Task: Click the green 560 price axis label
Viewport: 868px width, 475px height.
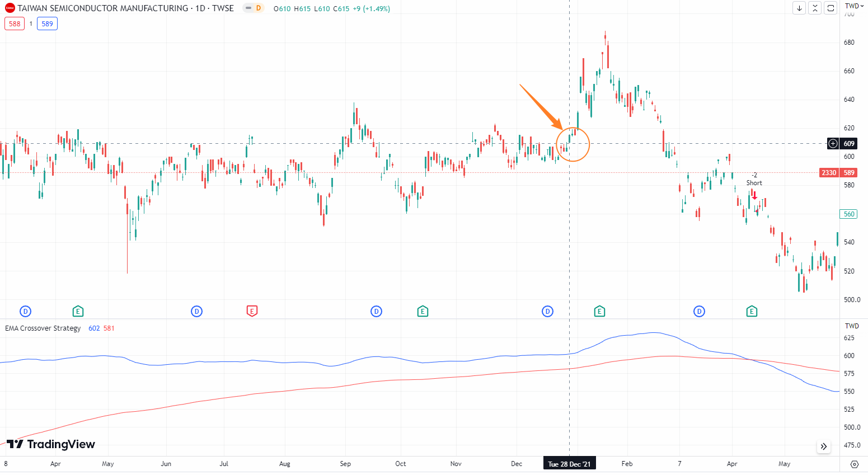Action: tap(848, 214)
